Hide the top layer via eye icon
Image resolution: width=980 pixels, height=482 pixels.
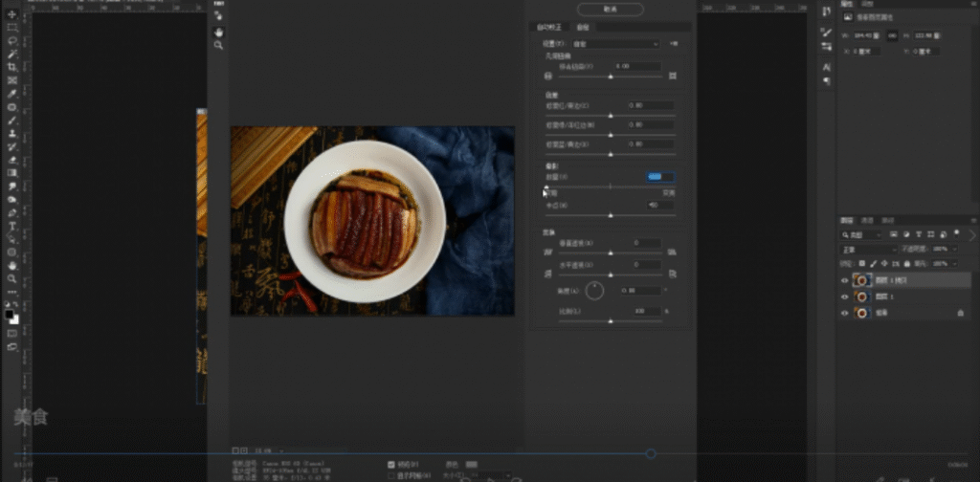click(844, 280)
